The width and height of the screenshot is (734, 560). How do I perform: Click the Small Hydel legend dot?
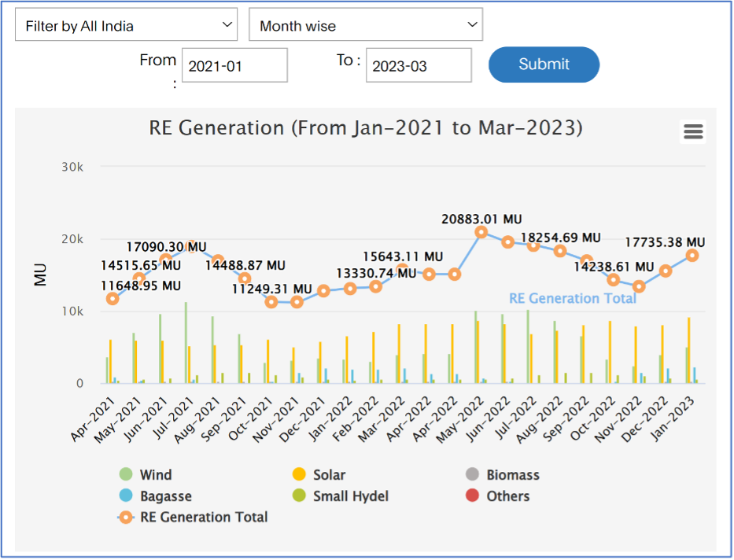point(299,496)
